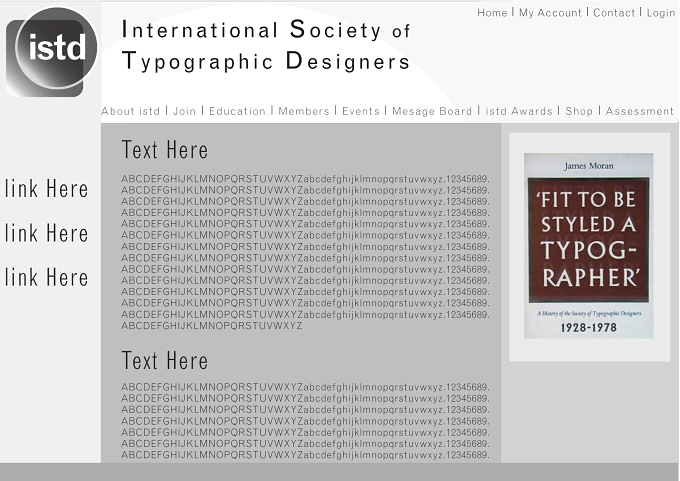Click the third 'link Here' sidebar link
This screenshot has width=680, height=481.
[x=46, y=278]
